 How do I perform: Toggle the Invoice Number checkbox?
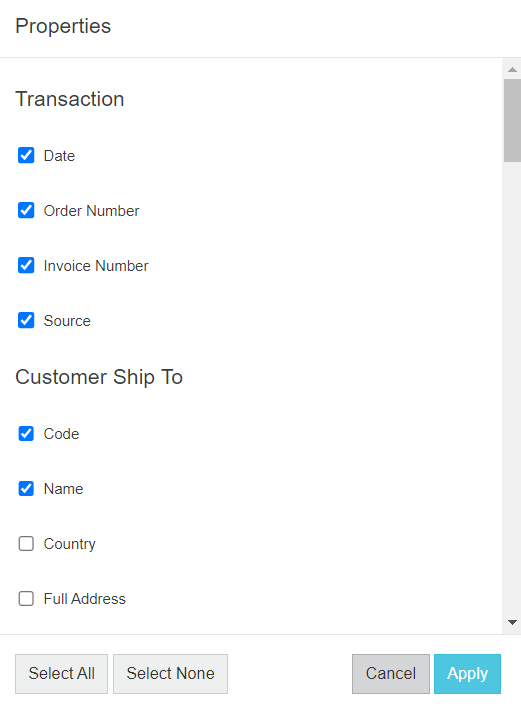(26, 265)
